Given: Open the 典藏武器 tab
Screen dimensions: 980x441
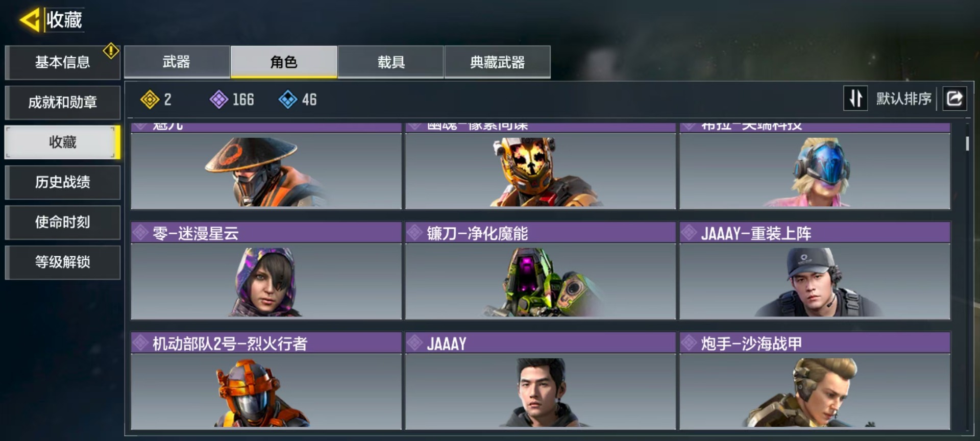Looking at the screenshot, I should click(x=498, y=62).
